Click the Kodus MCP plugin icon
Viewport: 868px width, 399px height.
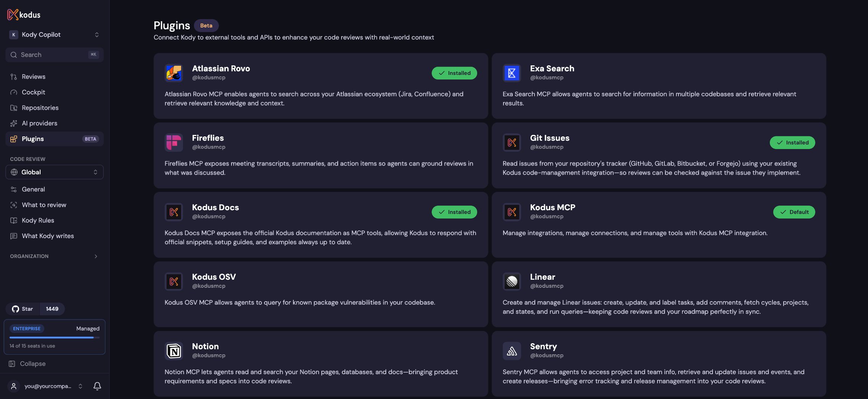512,212
